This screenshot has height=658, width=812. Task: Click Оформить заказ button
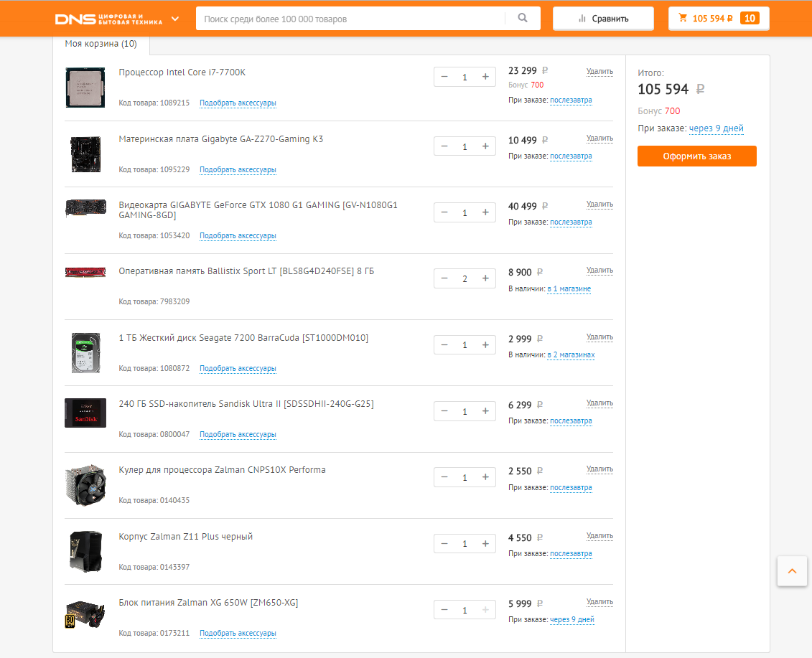tap(697, 156)
